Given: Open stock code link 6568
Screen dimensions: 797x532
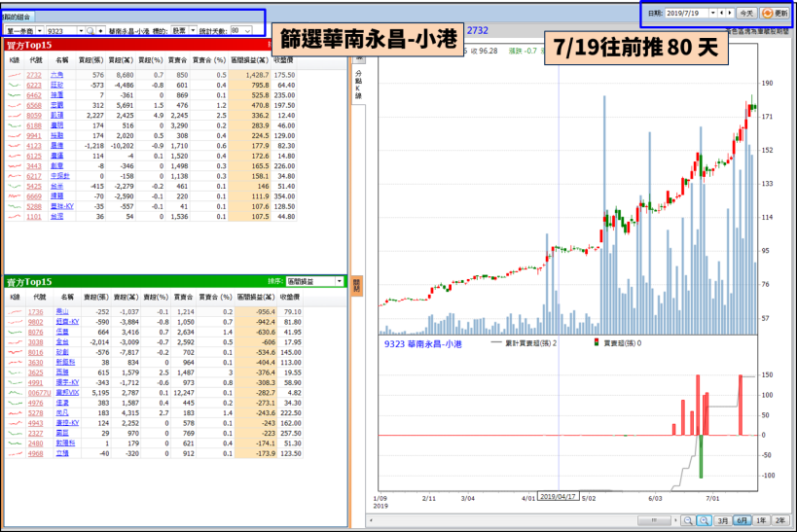Looking at the screenshot, I should (x=34, y=105).
